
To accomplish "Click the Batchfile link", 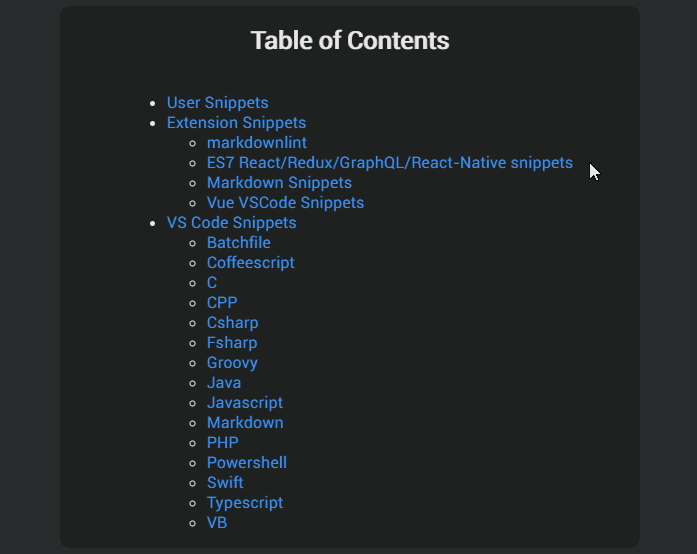I will coord(238,243).
